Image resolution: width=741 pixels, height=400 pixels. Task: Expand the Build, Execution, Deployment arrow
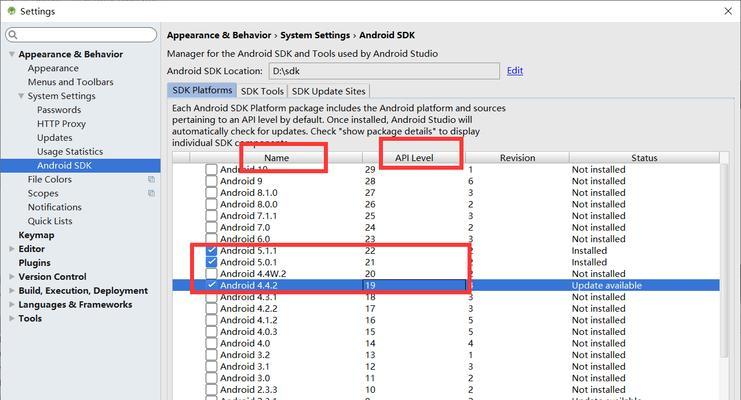click(12, 290)
